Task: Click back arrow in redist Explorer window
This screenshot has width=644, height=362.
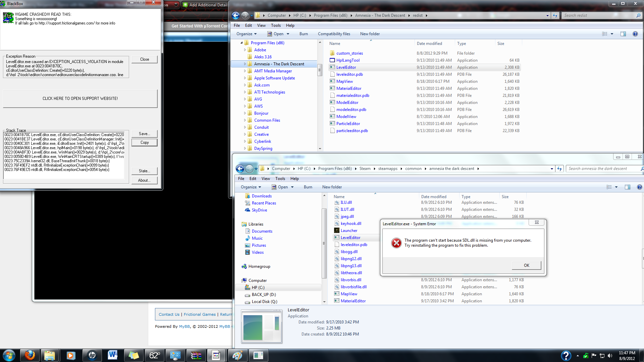Action: (x=235, y=15)
